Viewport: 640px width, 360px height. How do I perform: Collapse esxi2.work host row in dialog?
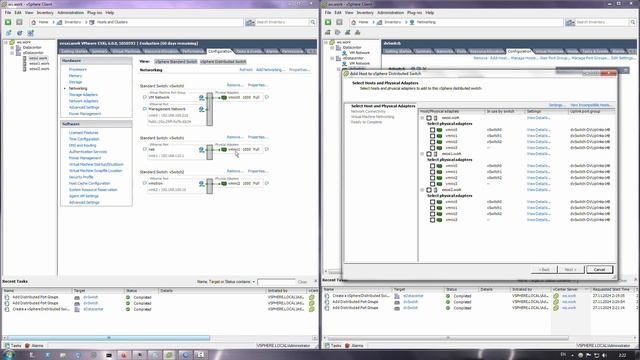[422, 190]
